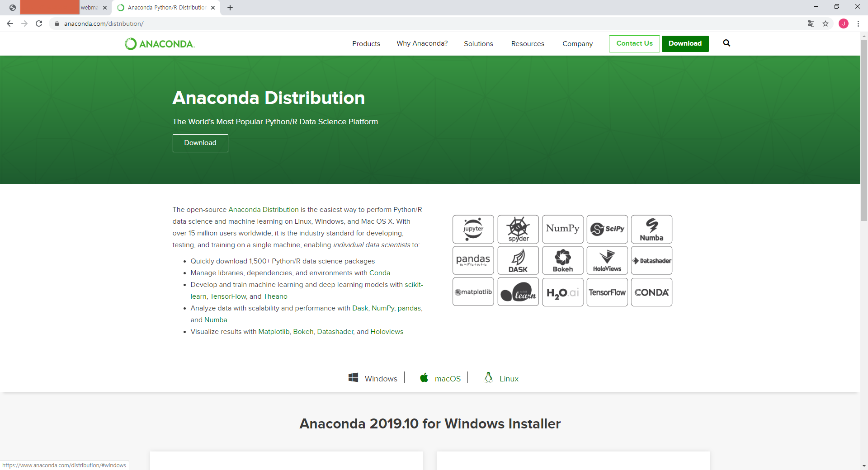
Task: Open the Dask text link
Action: [360, 308]
